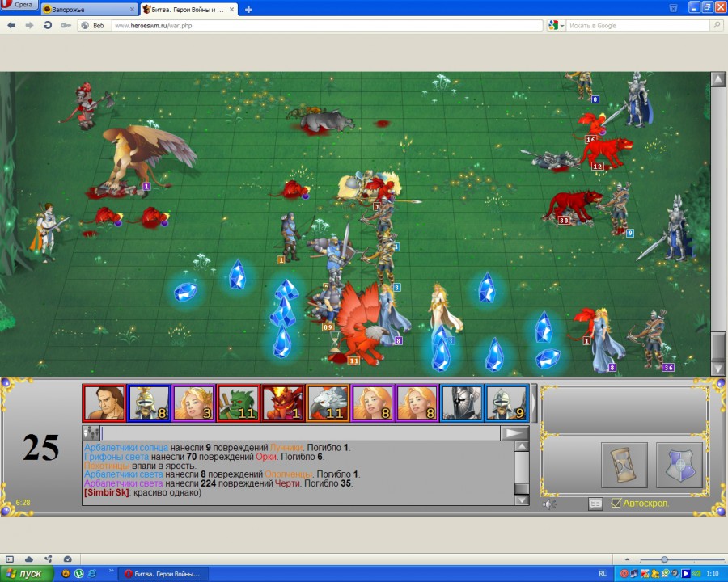Click the battlefield scroll-down arrow

click(x=717, y=369)
